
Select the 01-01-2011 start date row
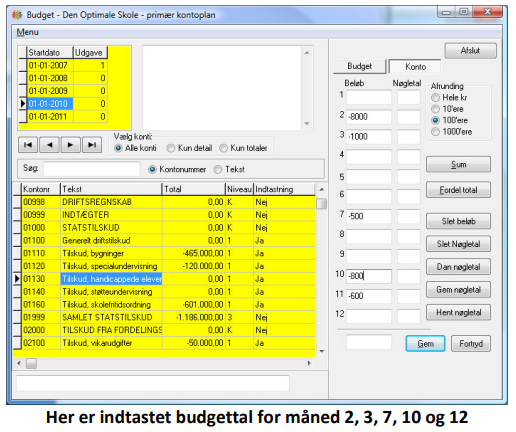click(63, 117)
